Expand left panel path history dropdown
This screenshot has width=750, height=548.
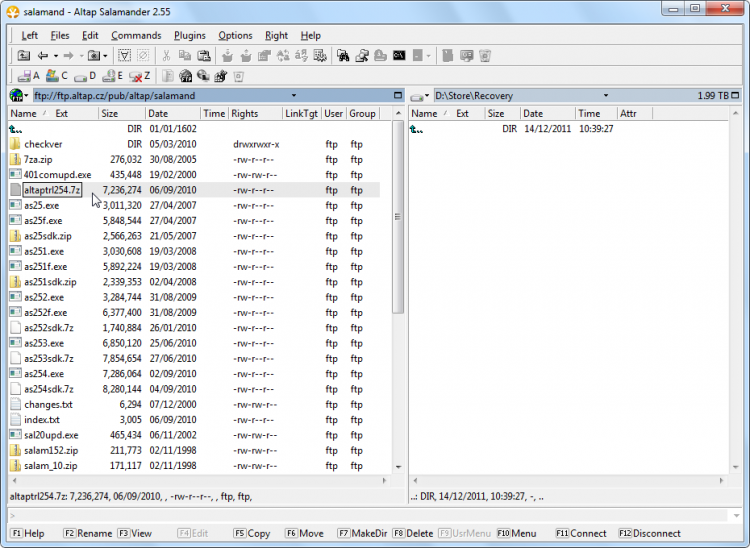tap(294, 96)
